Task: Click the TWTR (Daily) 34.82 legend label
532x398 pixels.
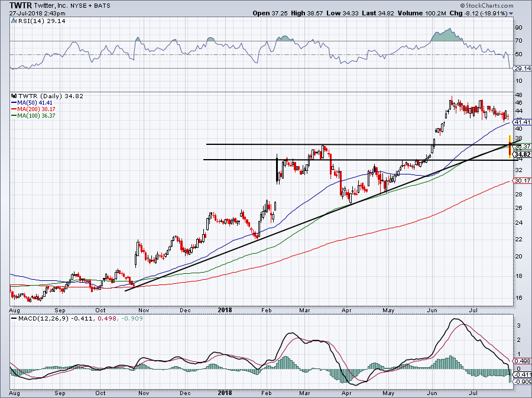Action: [x=51, y=96]
